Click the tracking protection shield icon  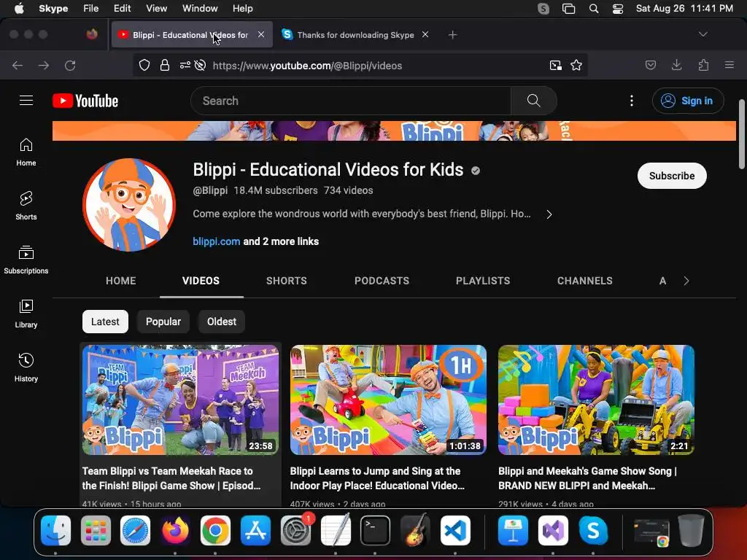(144, 65)
